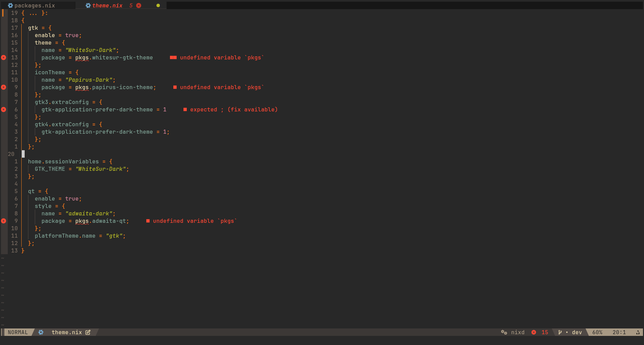Click 'true' on the qt enable line

72,198
